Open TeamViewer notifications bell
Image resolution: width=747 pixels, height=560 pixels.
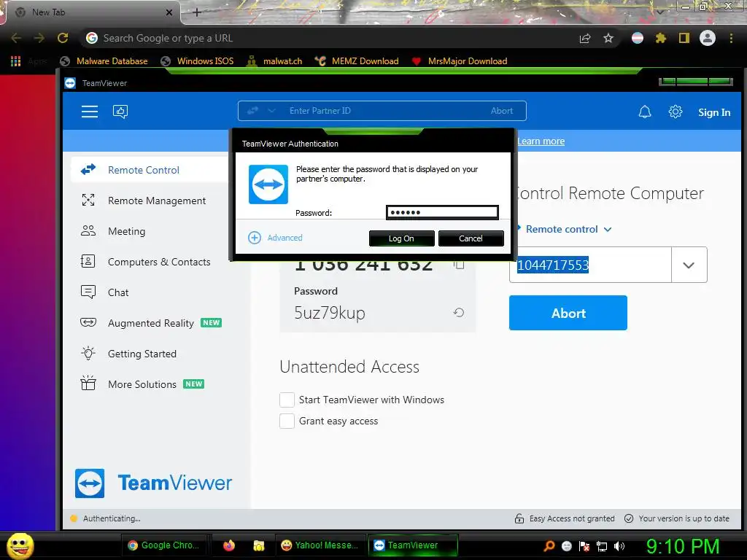click(x=645, y=112)
